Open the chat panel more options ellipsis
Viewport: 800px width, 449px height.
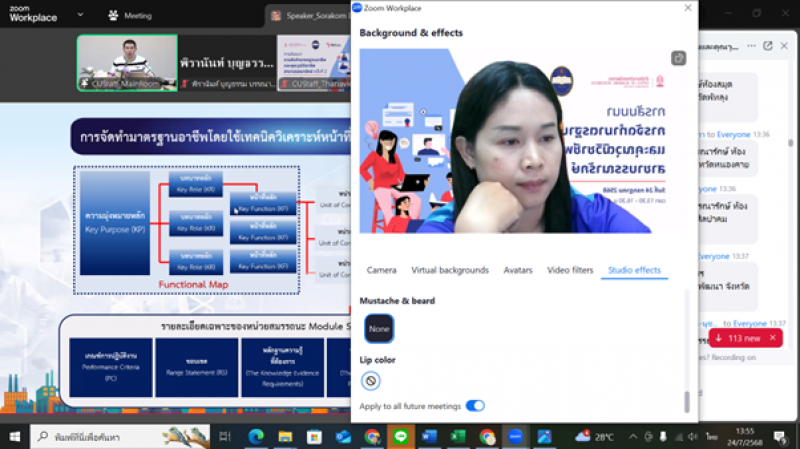(x=752, y=46)
